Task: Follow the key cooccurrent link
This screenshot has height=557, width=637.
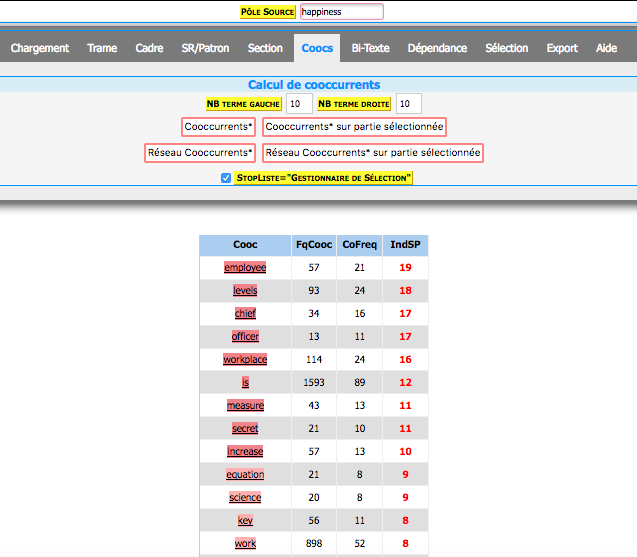Action: [245, 520]
